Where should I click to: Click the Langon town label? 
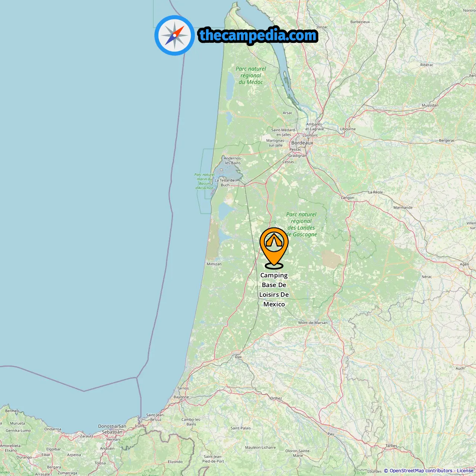tap(348, 197)
